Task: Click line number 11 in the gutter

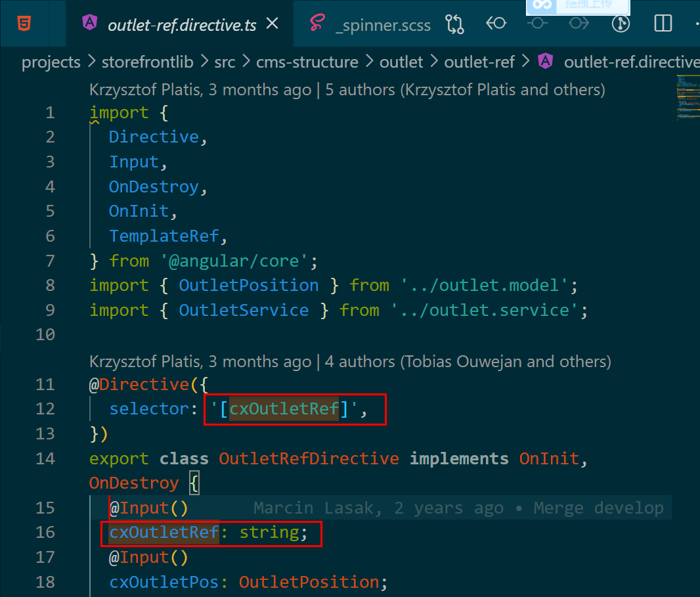Action: [x=45, y=384]
